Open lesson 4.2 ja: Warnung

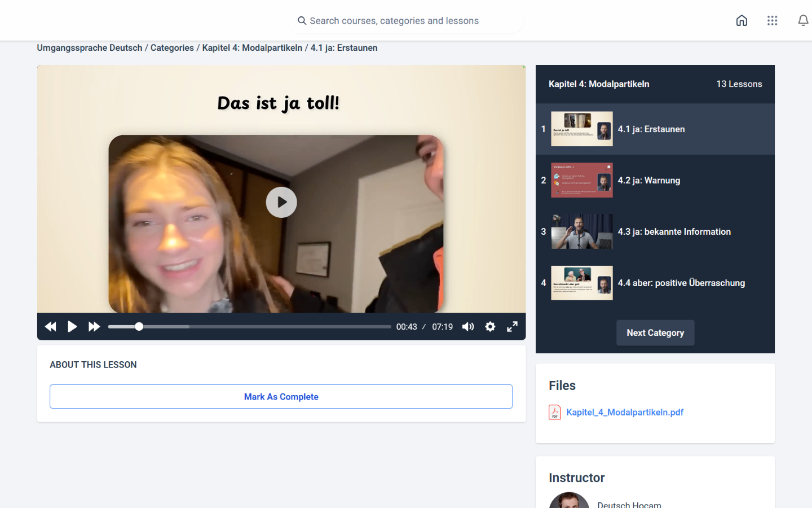(648, 181)
